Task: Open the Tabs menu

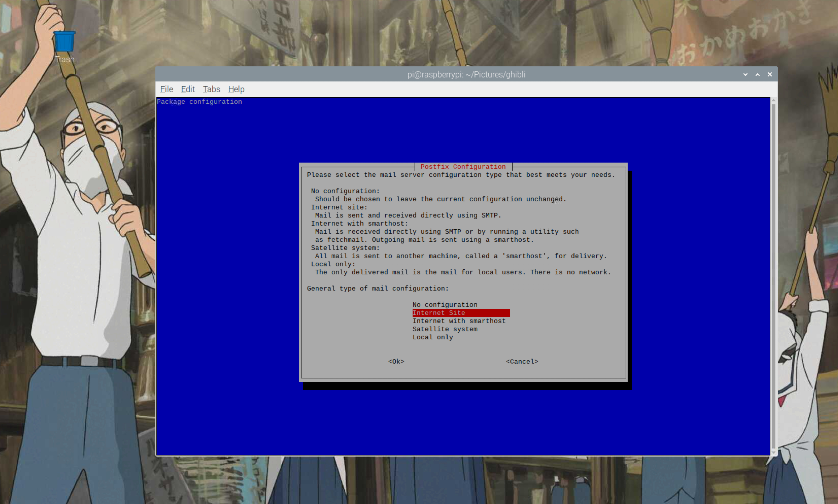Action: [x=211, y=89]
